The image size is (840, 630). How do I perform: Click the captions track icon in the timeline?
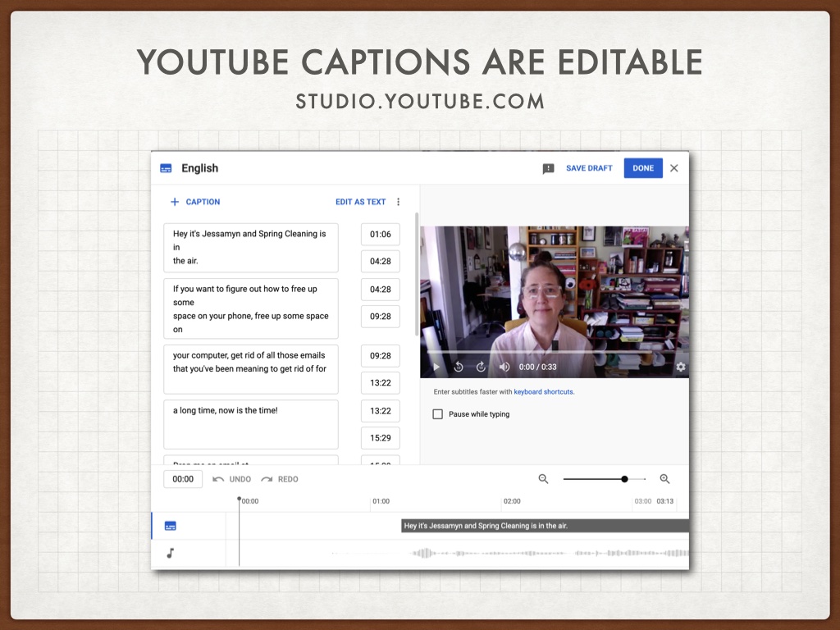pos(171,526)
